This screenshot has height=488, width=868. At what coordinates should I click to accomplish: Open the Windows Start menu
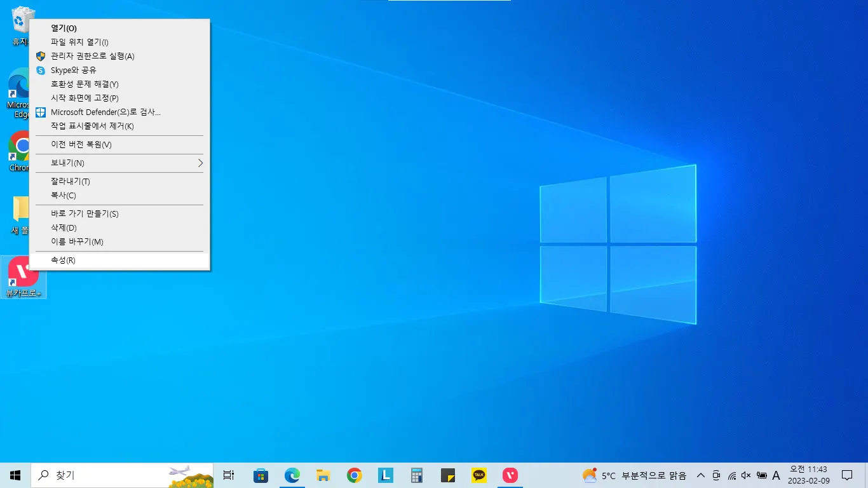click(15, 475)
